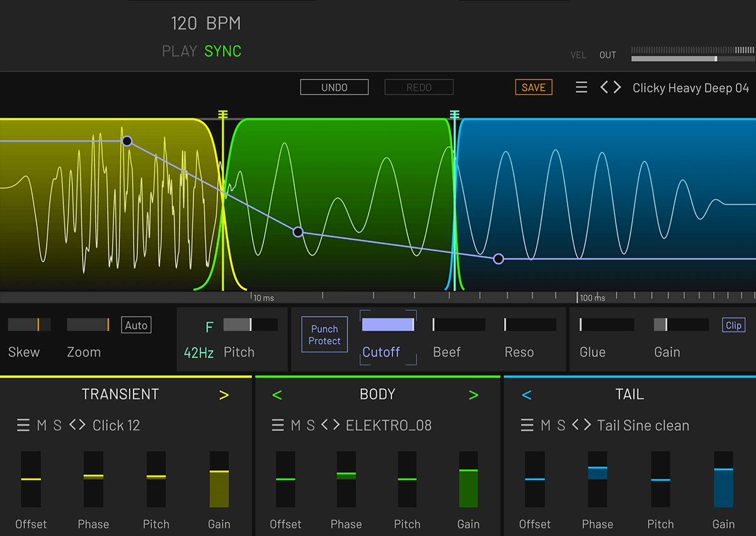
Task: Solo the Body layer with S
Action: point(311,426)
